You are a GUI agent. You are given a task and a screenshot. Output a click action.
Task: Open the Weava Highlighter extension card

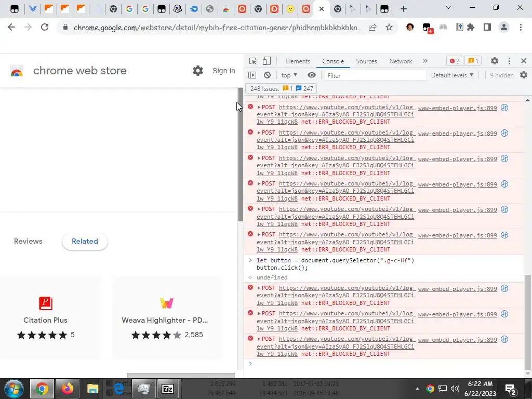(167, 318)
